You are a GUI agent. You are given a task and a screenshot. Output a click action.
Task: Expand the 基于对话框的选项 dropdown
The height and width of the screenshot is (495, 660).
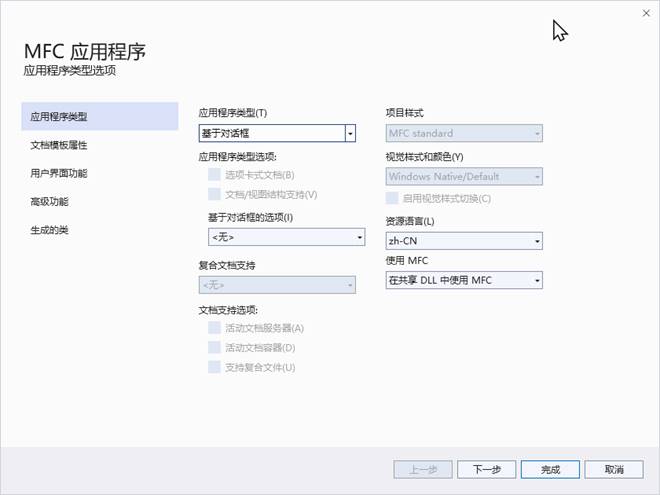pyautogui.click(x=359, y=237)
